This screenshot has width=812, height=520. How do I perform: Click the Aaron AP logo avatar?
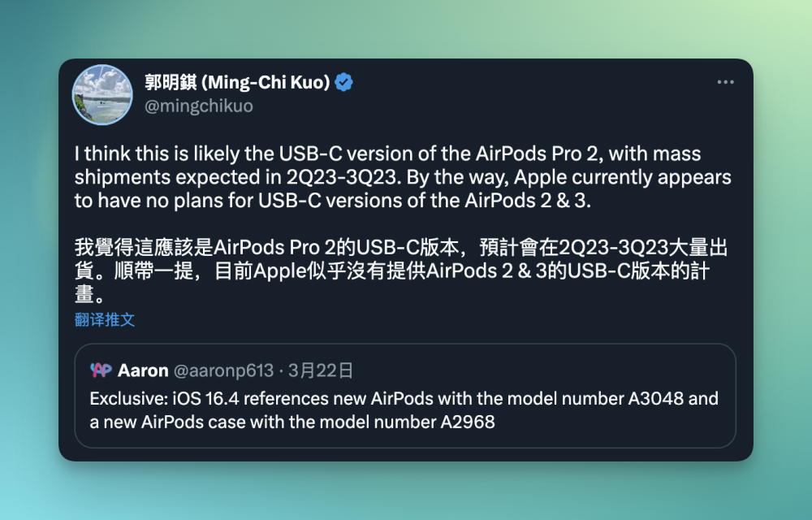tap(101, 370)
